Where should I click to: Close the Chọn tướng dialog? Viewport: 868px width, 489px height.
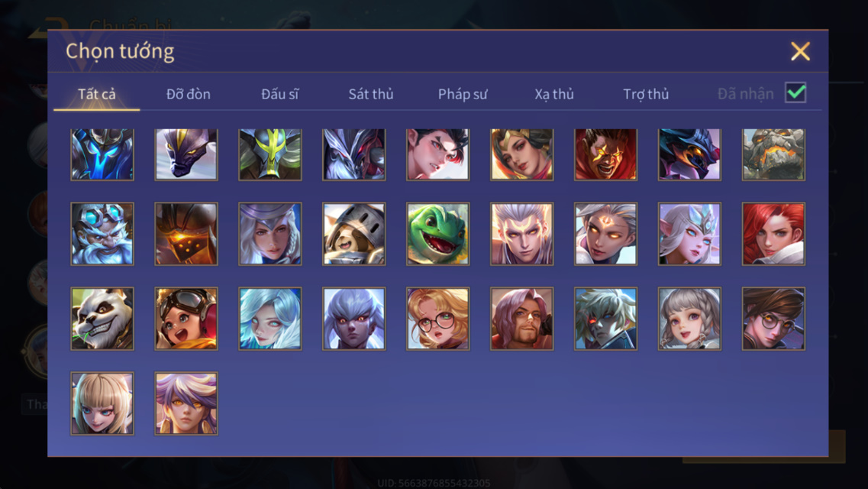[800, 51]
